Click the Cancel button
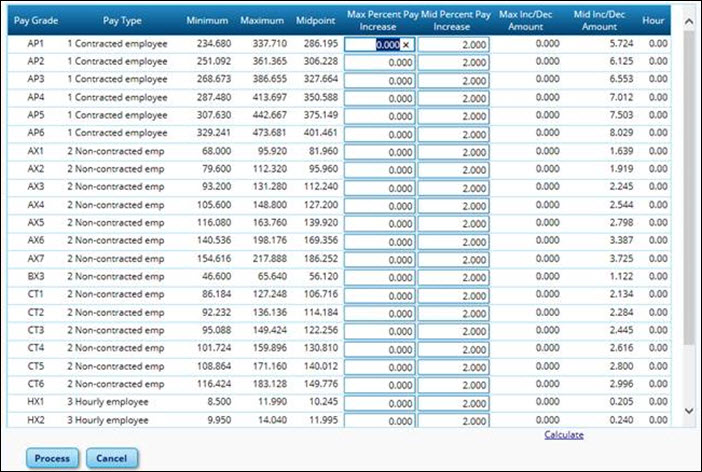 click(x=112, y=458)
